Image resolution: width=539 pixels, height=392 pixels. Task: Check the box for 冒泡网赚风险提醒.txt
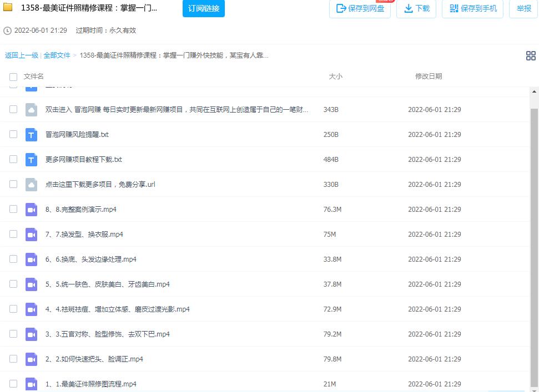(13, 134)
